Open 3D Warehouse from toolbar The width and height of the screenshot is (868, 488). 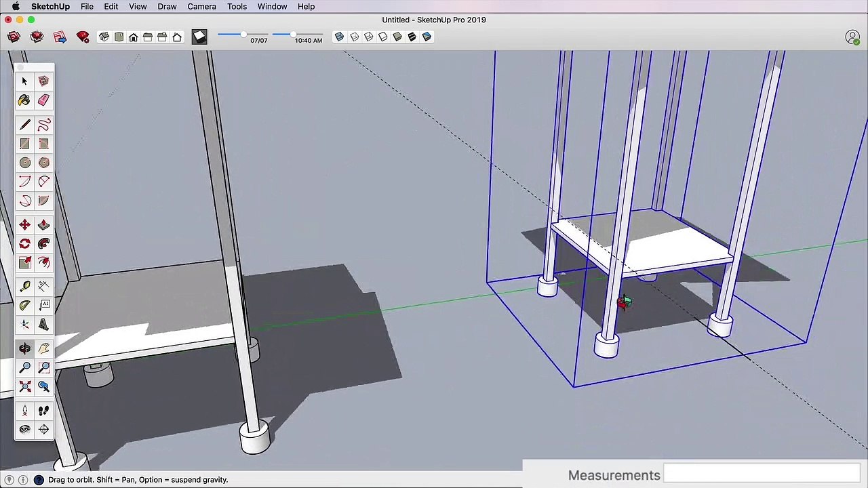(x=14, y=37)
